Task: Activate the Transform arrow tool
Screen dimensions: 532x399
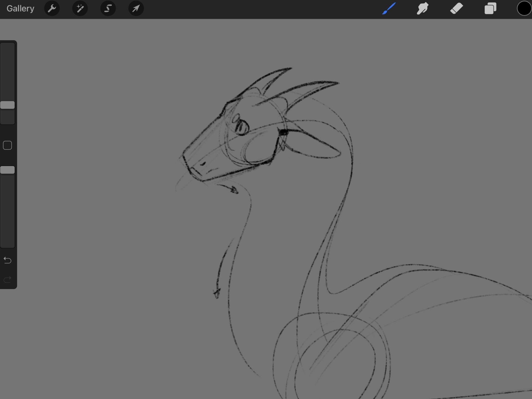Action: [136, 9]
